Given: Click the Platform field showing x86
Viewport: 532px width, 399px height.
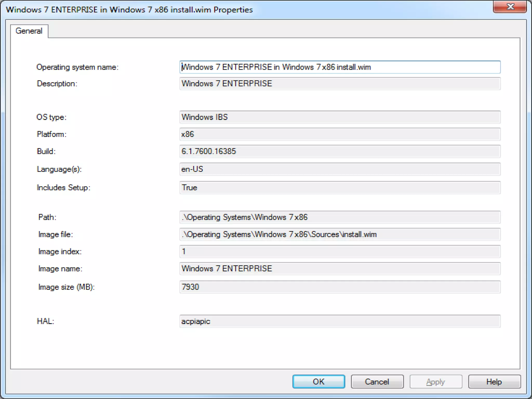Looking at the screenshot, I should coord(340,134).
